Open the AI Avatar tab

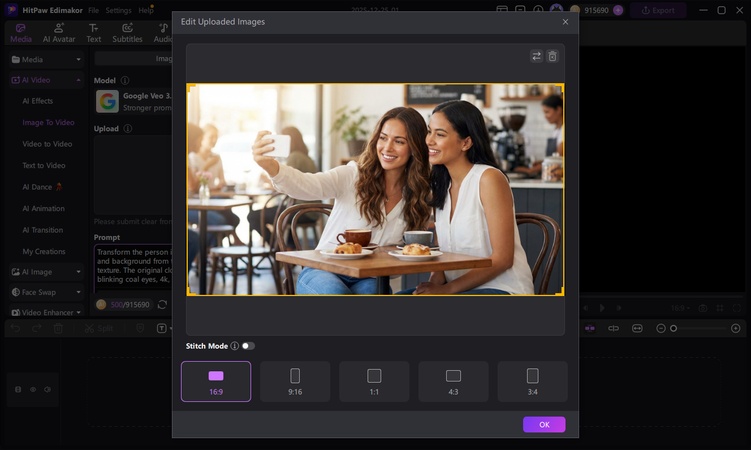59,33
